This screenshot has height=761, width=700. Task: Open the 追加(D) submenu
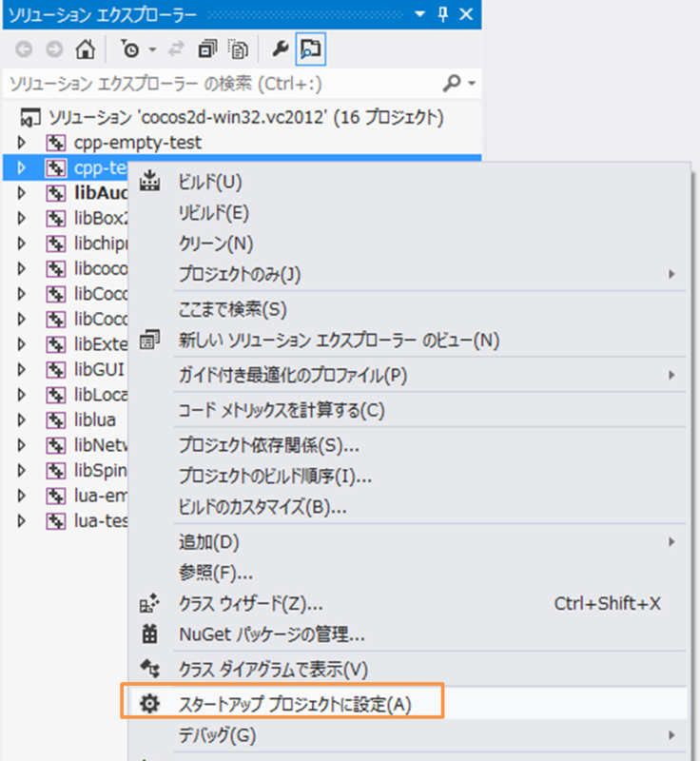(x=408, y=542)
